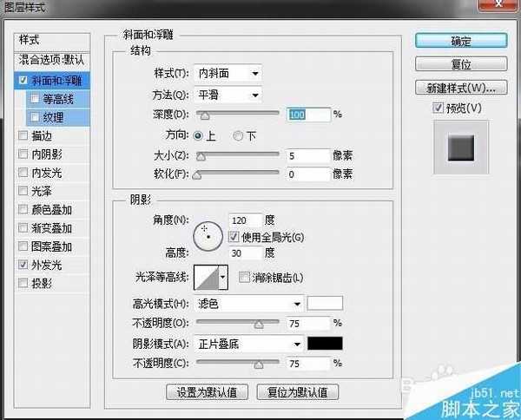Click the 深度 depth slider
Image resolution: width=521 pixels, height=420 pixels.
click(x=238, y=114)
